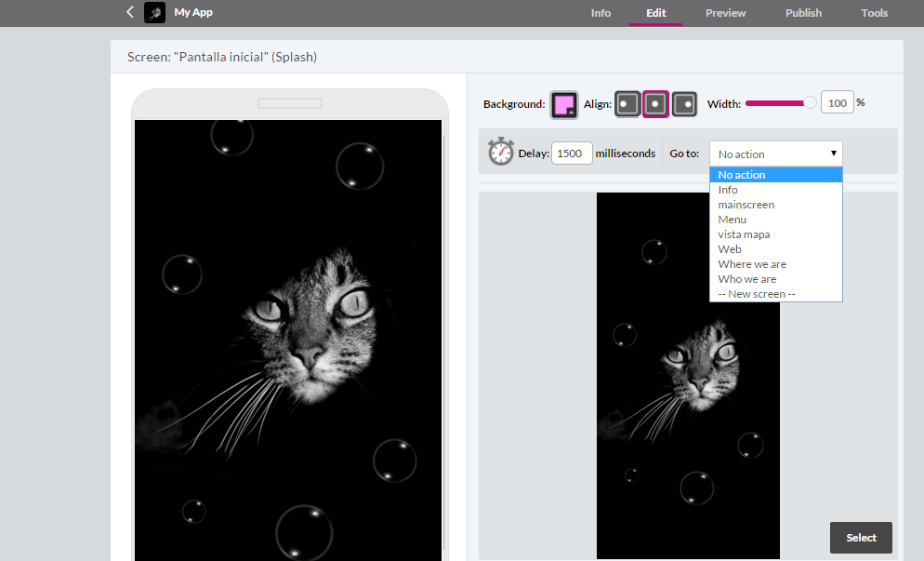924x561 pixels.
Task: Click the phone preview splash image
Action: tap(288, 341)
